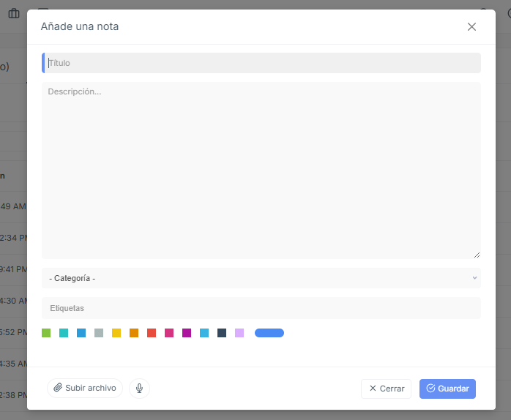The image size is (511, 420).
Task: Close the dialog with the X icon
Action: click(x=471, y=27)
